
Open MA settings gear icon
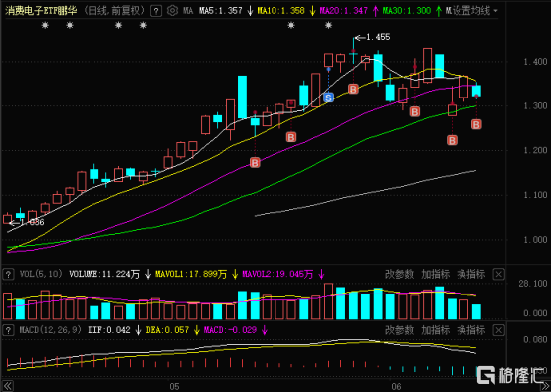pyautogui.click(x=172, y=11)
